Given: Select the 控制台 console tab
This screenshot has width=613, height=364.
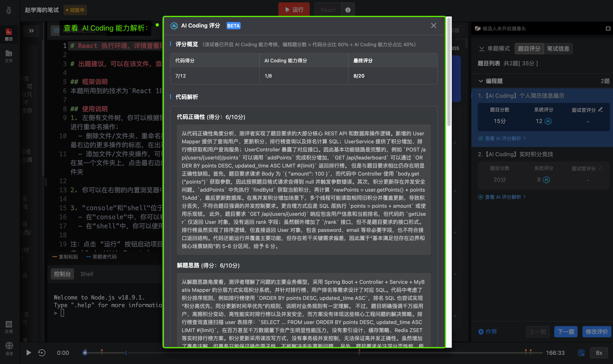Looking at the screenshot, I should (62, 274).
